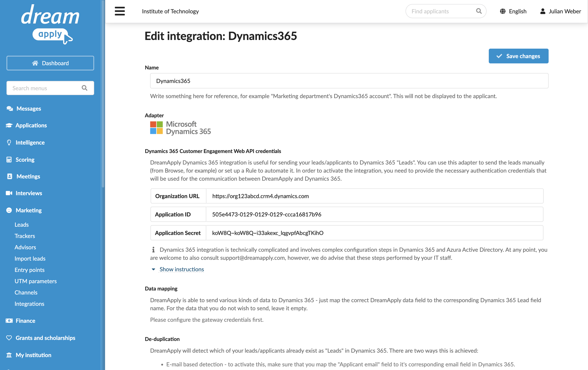Viewport: 588px width, 370px height.
Task: Click Institute of Technology title
Action: [171, 11]
